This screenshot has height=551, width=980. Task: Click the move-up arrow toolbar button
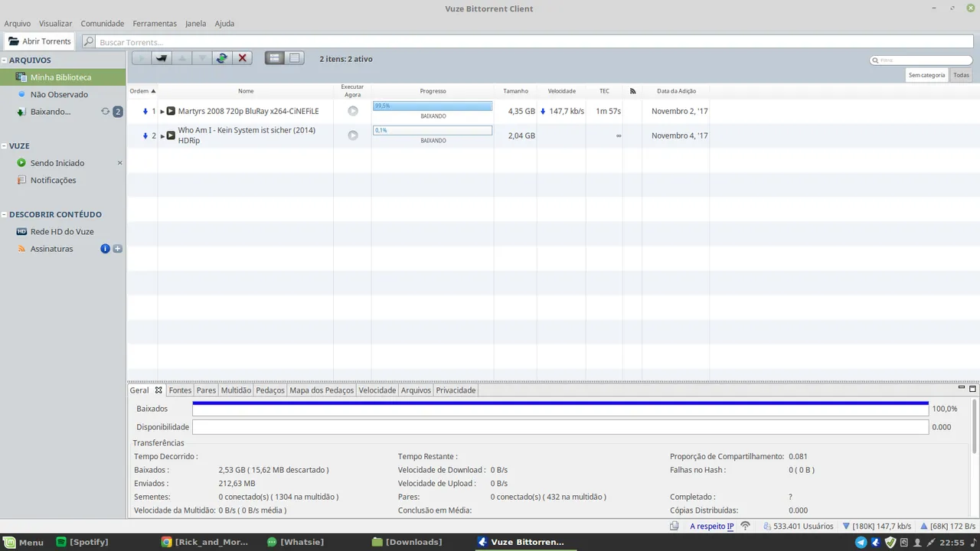pyautogui.click(x=181, y=58)
